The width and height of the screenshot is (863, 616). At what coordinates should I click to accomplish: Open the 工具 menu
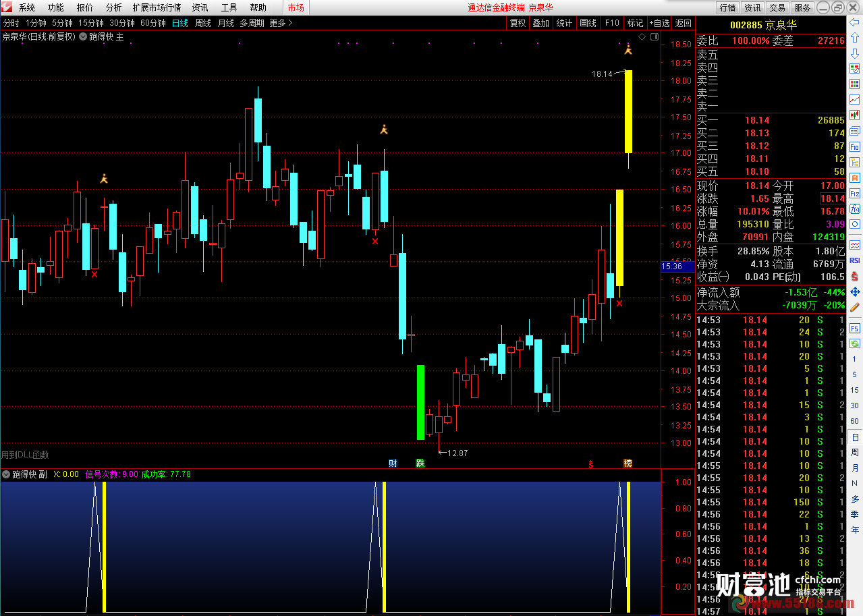(x=229, y=7)
